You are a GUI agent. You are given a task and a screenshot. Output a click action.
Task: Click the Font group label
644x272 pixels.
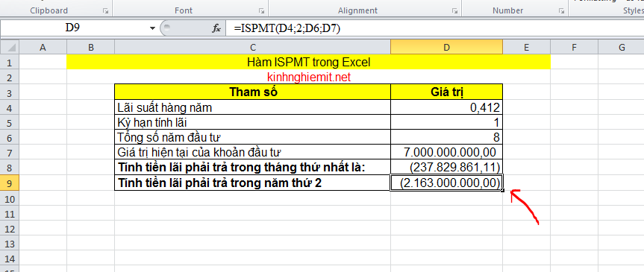tap(184, 10)
